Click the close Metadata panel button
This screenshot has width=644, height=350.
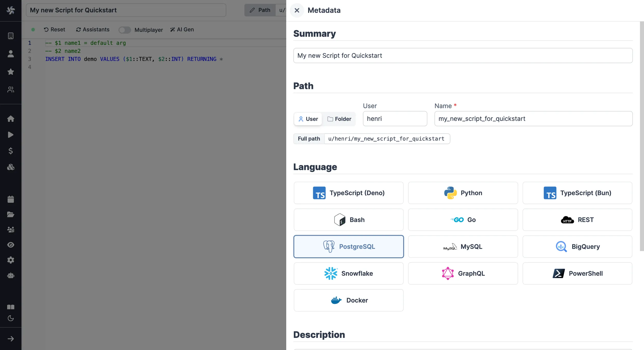click(x=297, y=10)
